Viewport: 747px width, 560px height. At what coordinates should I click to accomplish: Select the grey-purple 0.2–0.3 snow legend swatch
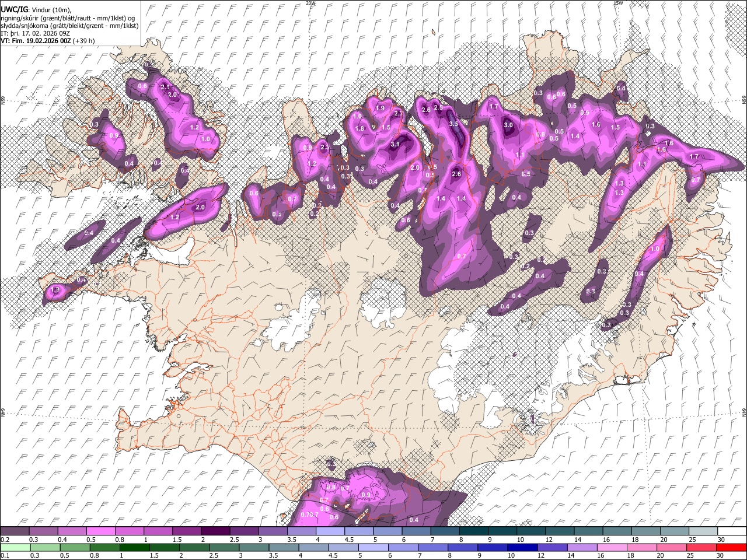15,531
